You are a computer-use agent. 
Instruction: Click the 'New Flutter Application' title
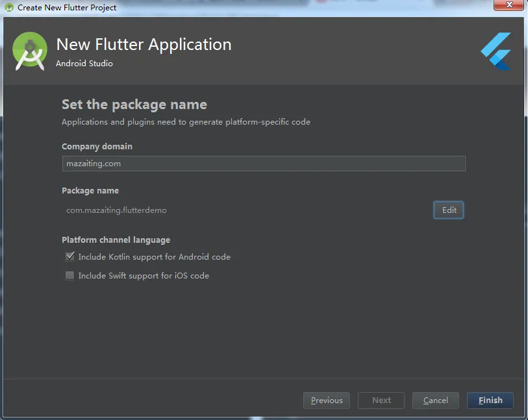[x=144, y=44]
